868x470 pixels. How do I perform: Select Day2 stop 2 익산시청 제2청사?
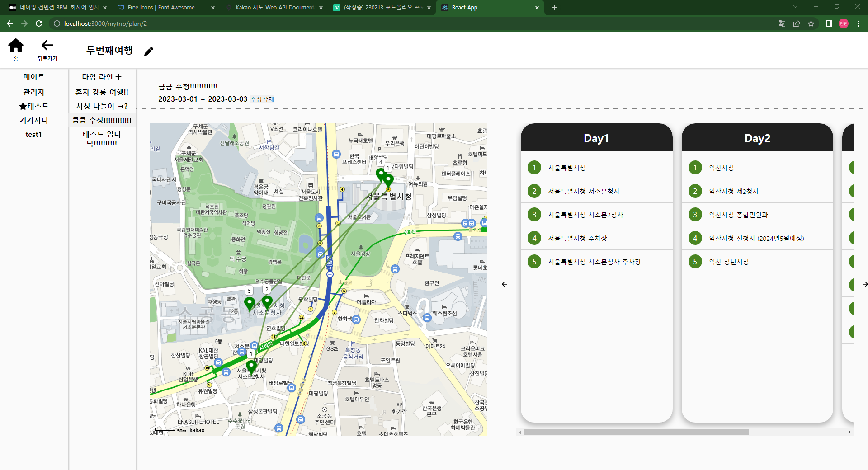coord(757,191)
